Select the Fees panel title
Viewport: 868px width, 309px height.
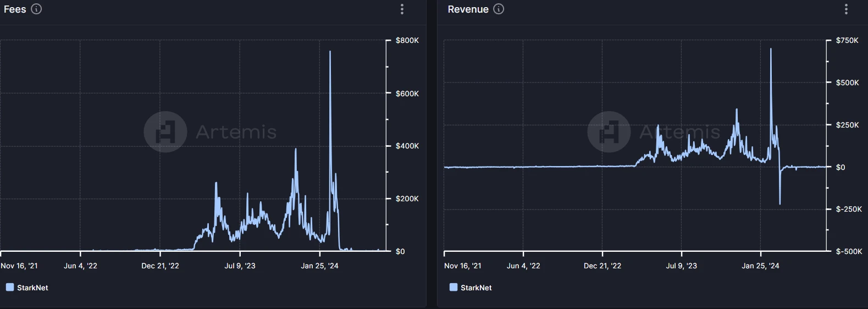(15, 9)
